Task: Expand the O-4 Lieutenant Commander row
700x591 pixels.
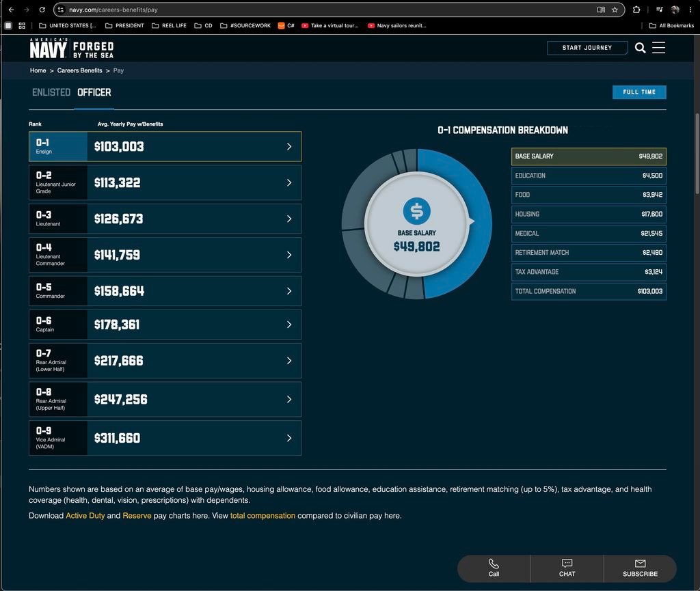Action: 165,255
